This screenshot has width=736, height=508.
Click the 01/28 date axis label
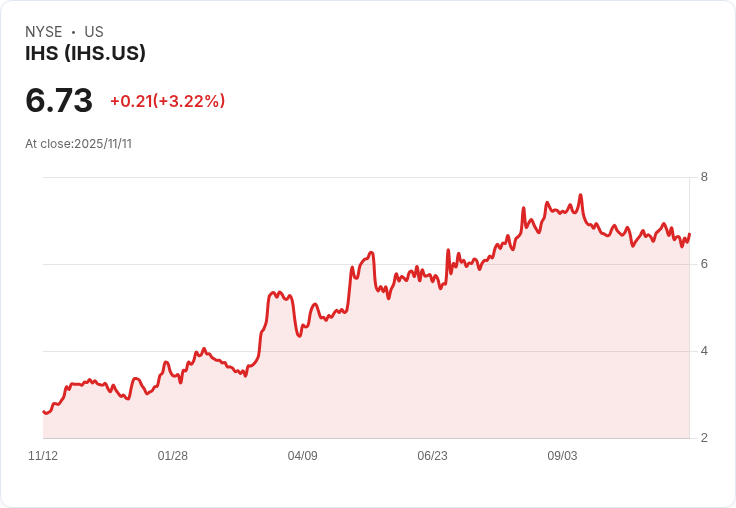[x=173, y=456]
